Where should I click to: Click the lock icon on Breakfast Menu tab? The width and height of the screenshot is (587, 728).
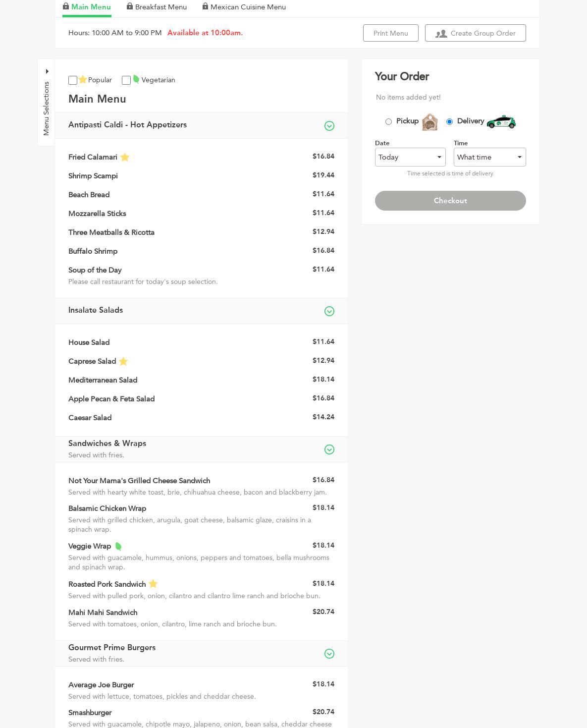(x=130, y=6)
